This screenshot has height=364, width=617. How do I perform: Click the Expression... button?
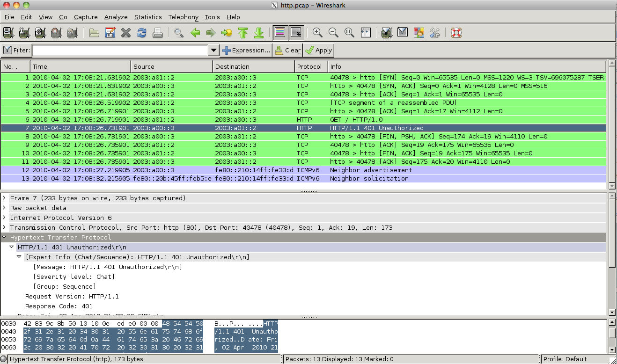(246, 51)
